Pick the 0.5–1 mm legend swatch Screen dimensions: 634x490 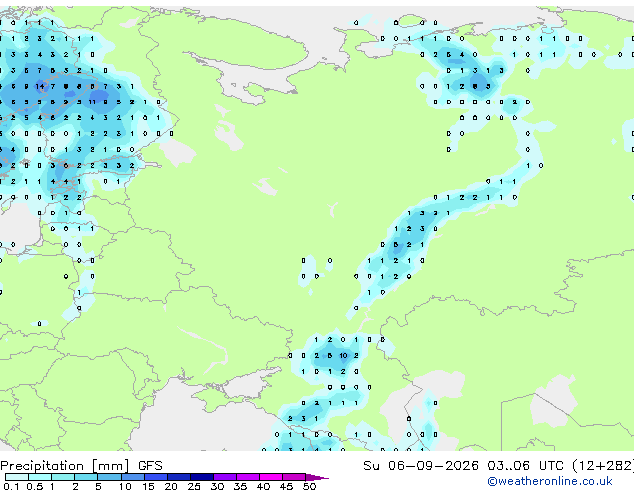[x=40, y=477]
